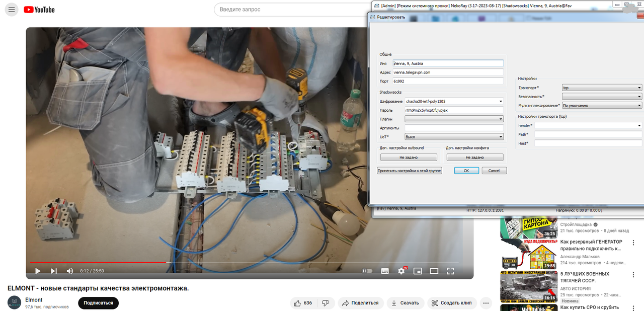Edit the Имя field Vienna, 9, Austria
The width and height of the screenshot is (644, 311).
pyautogui.click(x=448, y=63)
